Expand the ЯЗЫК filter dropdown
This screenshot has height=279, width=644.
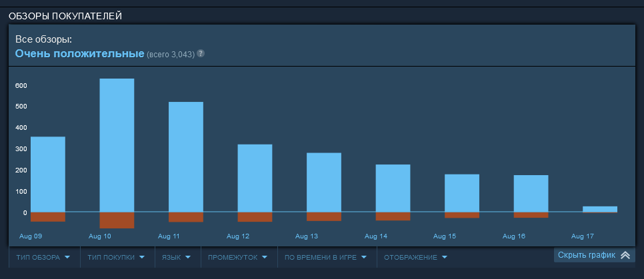click(x=177, y=257)
